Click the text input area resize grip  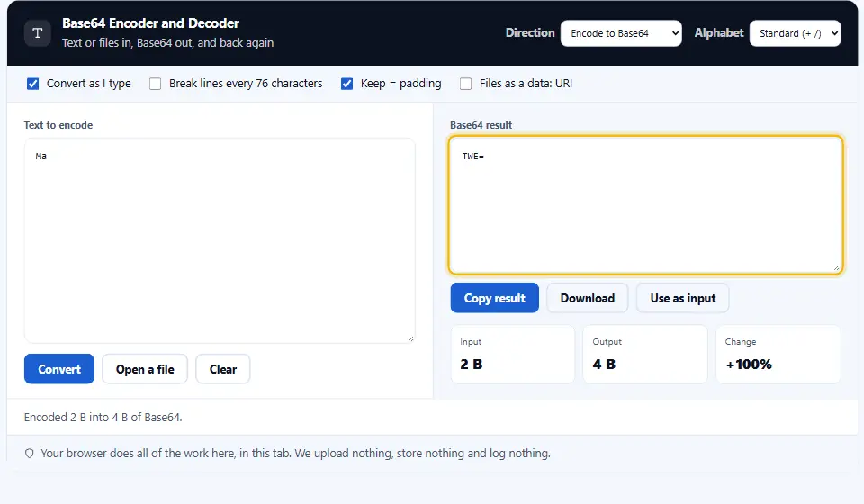point(410,338)
